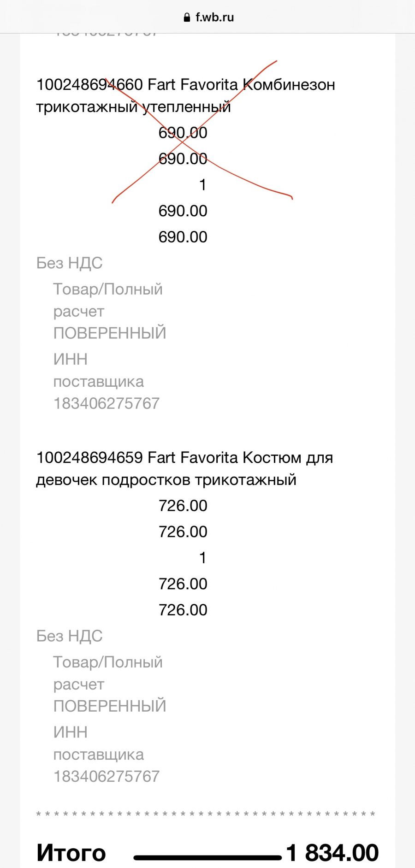Tap quantity 1 under the Костюм item

(202, 558)
